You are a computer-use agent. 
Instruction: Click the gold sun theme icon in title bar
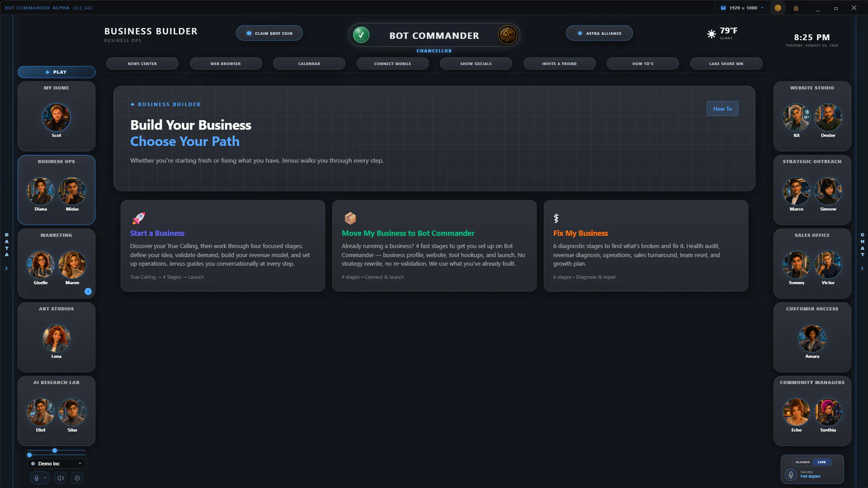pyautogui.click(x=778, y=8)
